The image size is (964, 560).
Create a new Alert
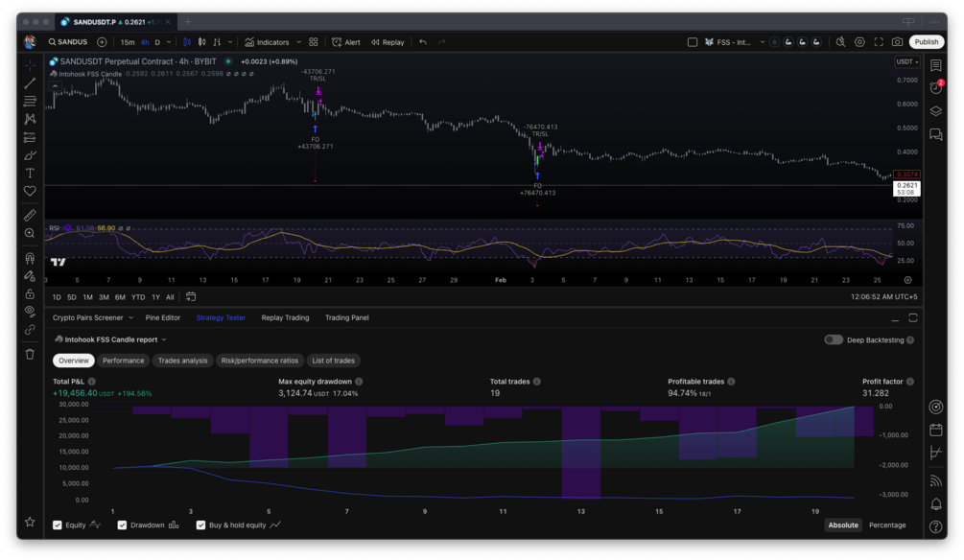pyautogui.click(x=346, y=42)
